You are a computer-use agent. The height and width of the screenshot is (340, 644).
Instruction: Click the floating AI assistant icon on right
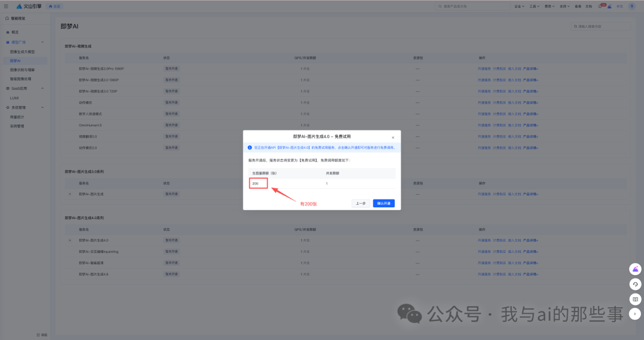(635, 269)
